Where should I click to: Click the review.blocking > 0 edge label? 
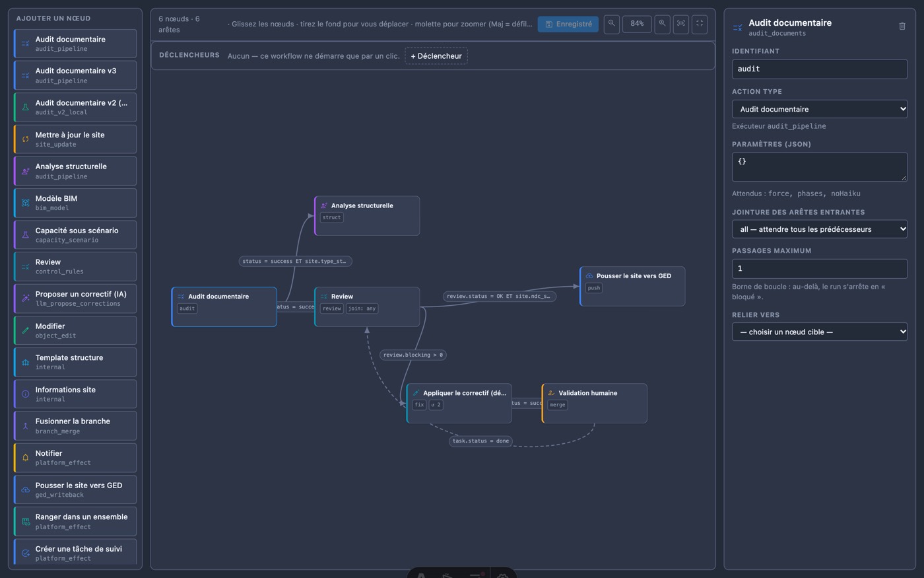click(413, 355)
